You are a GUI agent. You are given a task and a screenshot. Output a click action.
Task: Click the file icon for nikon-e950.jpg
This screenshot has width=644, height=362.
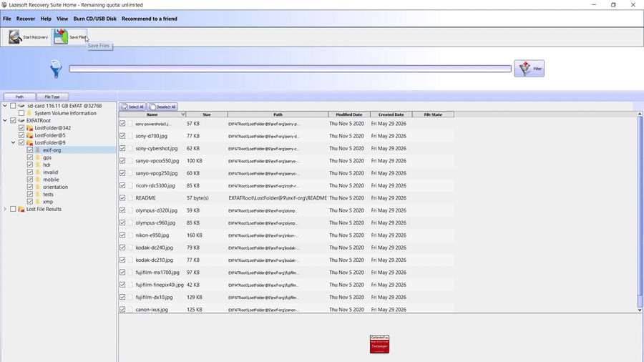(x=131, y=235)
